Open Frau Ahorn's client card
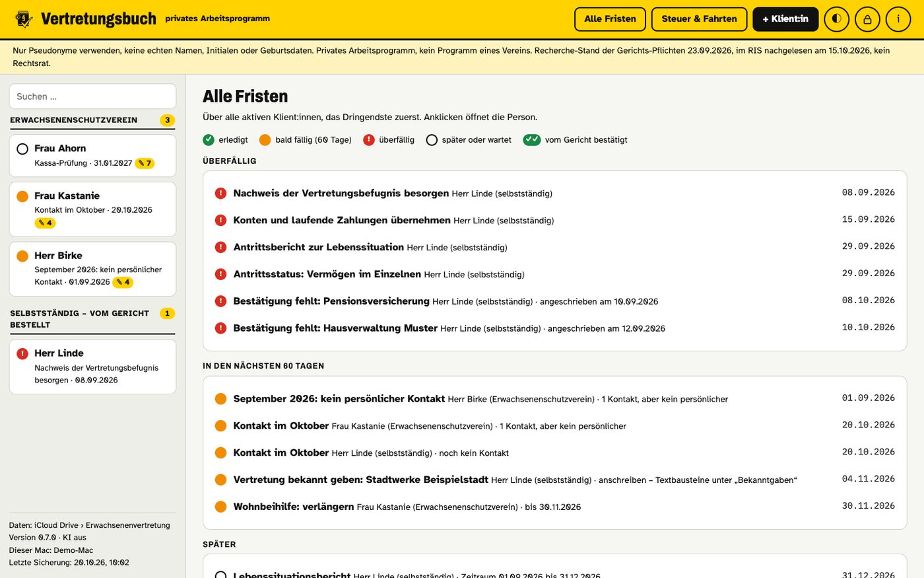The image size is (924, 578). 92,156
